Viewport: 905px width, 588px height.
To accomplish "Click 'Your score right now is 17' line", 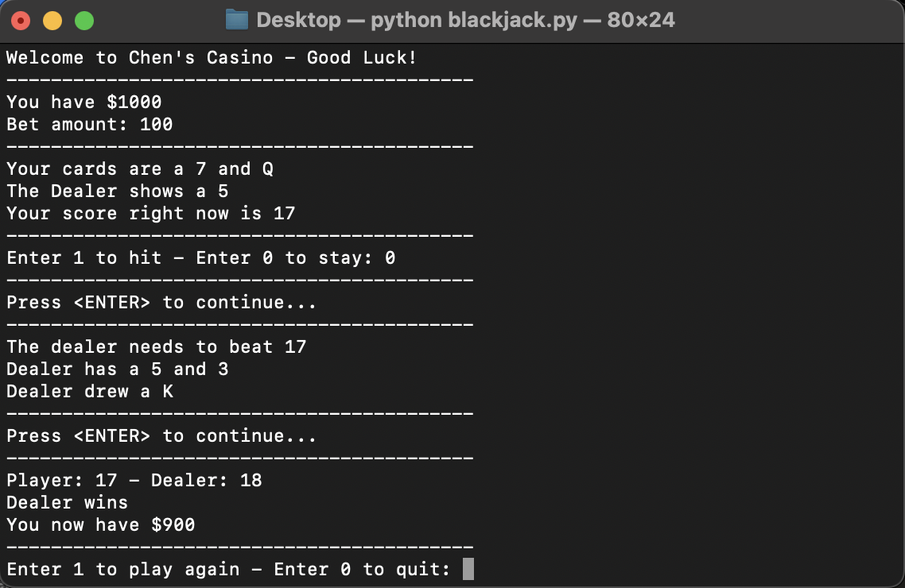I will [151, 214].
